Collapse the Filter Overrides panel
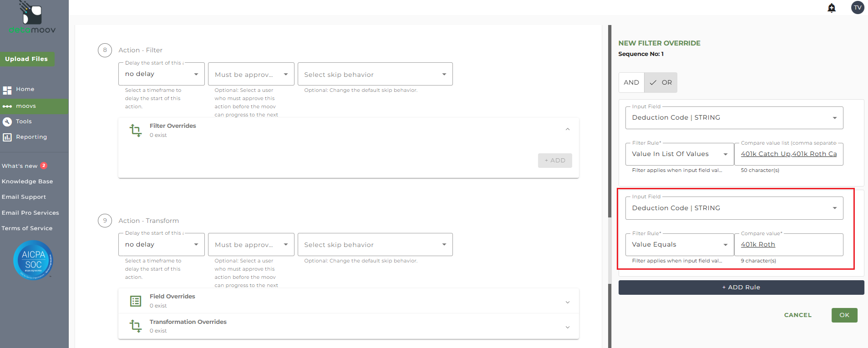 pos(568,130)
